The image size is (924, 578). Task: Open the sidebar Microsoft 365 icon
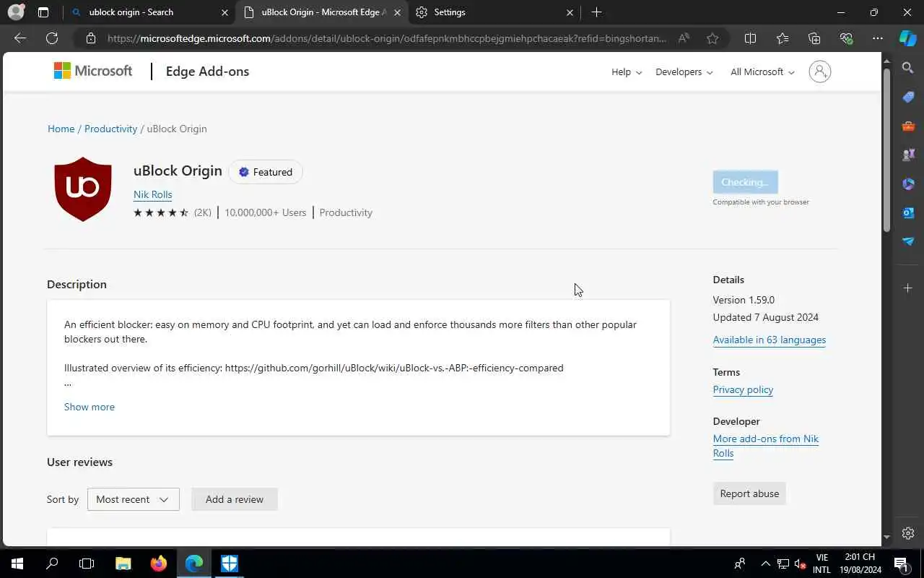click(908, 184)
